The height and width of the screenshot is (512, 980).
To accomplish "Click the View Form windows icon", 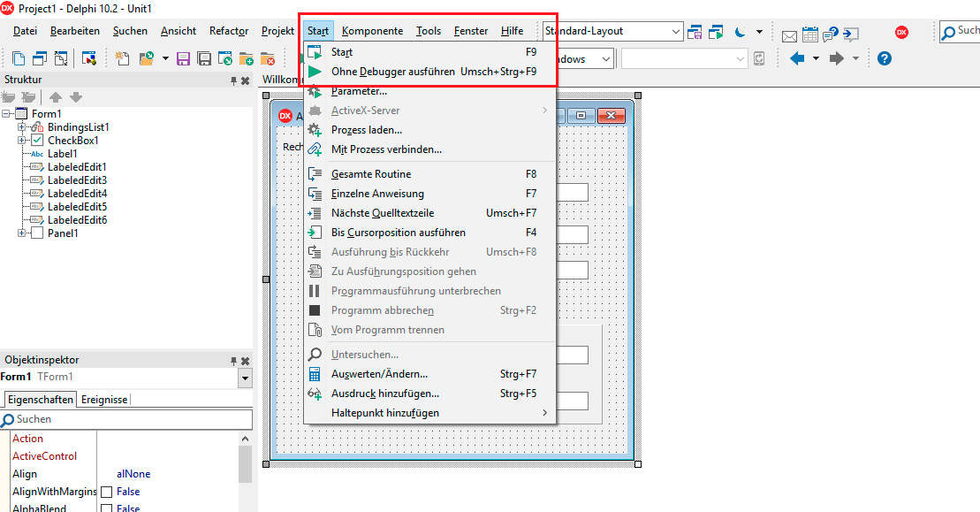I will 40,58.
